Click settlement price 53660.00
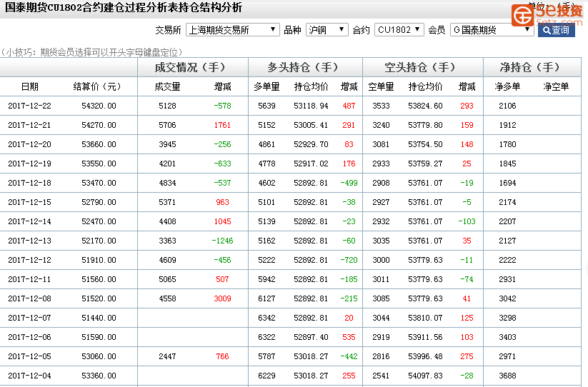This screenshot has width=588, height=387. coord(99,145)
